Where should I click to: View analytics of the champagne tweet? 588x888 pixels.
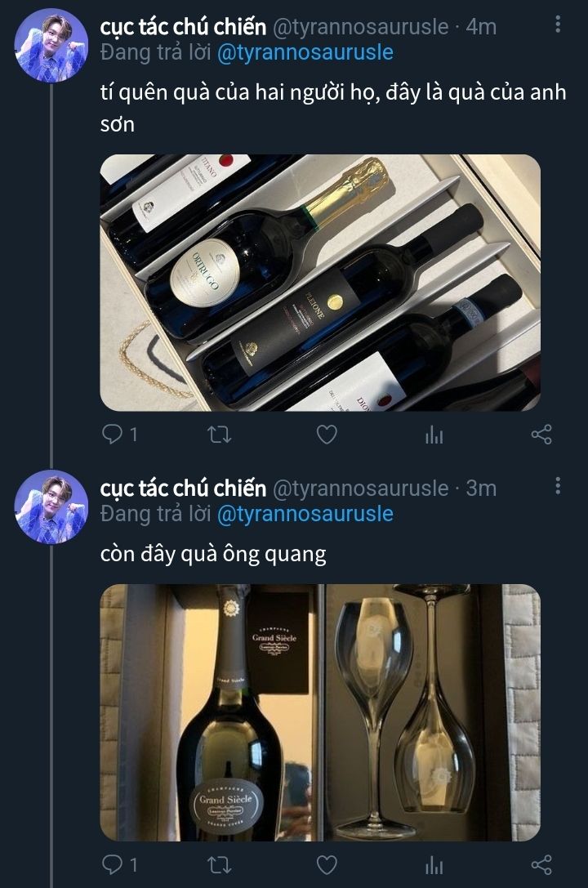434,864
